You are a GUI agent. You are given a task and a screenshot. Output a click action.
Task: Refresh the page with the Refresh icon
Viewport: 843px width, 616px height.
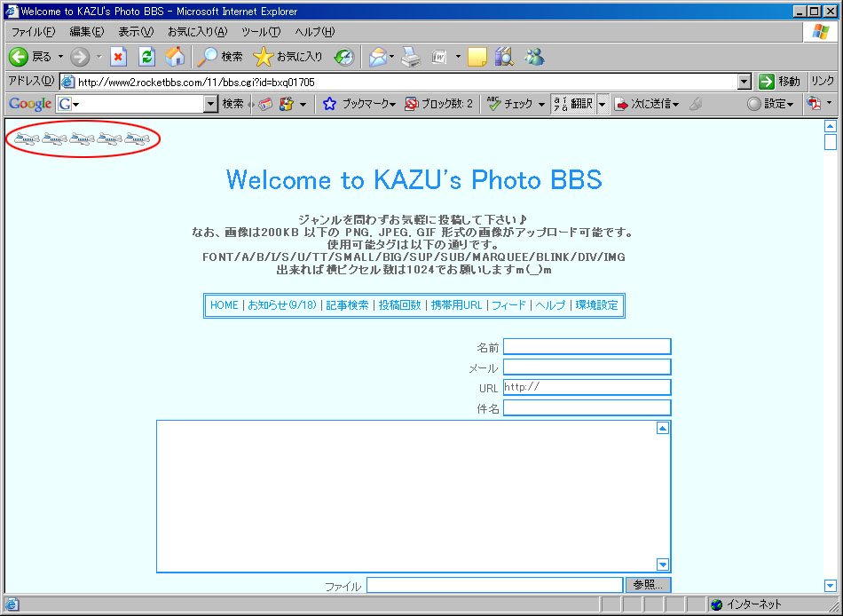tap(146, 57)
